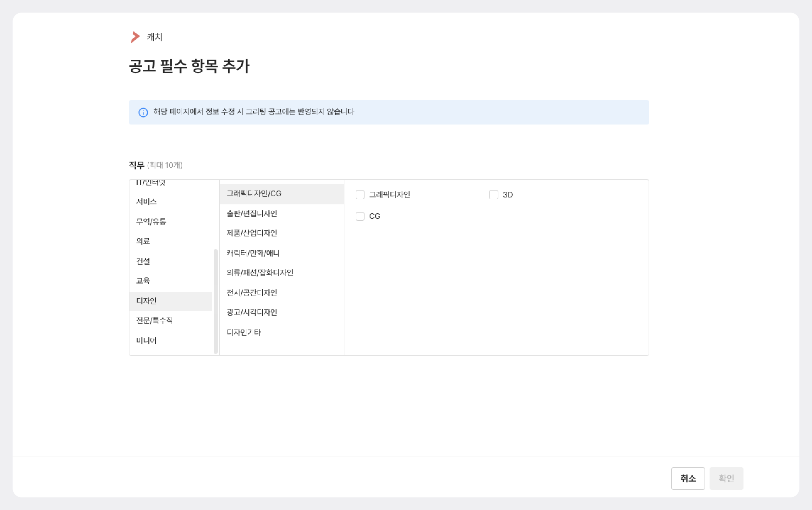The width and height of the screenshot is (812, 510).
Task: Check the 3D checkbox
Action: [x=493, y=195]
